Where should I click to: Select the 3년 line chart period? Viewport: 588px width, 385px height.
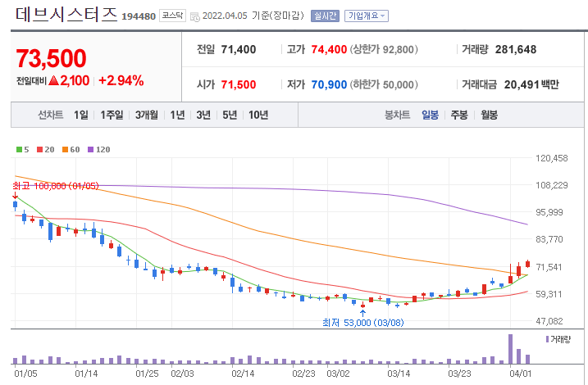203,115
